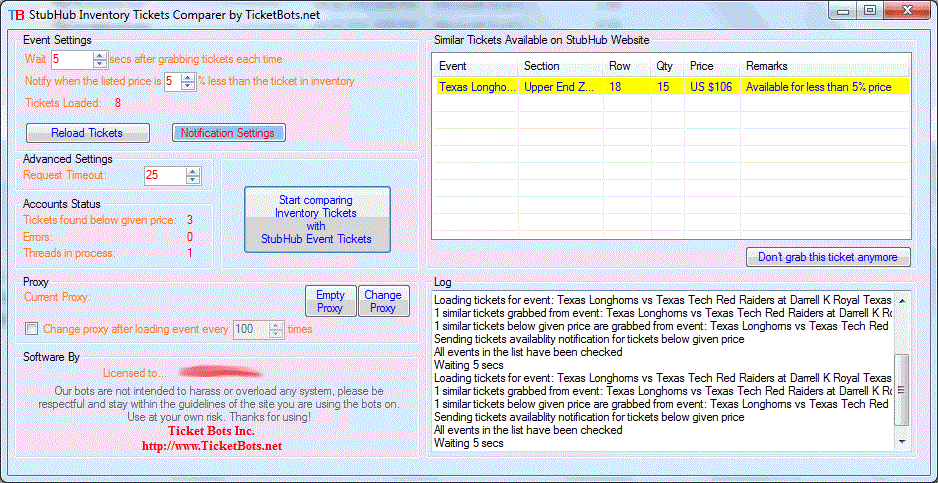
Task: Minimize the StubHub Comparer window
Action: 844,10
